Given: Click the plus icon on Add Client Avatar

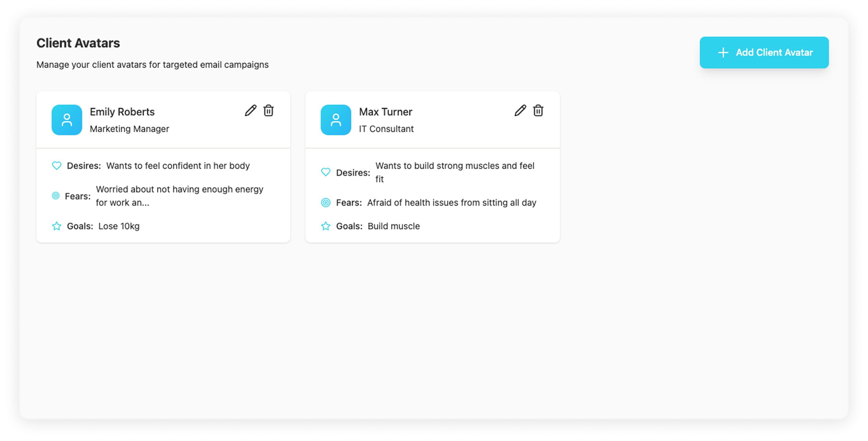Looking at the screenshot, I should tap(723, 53).
